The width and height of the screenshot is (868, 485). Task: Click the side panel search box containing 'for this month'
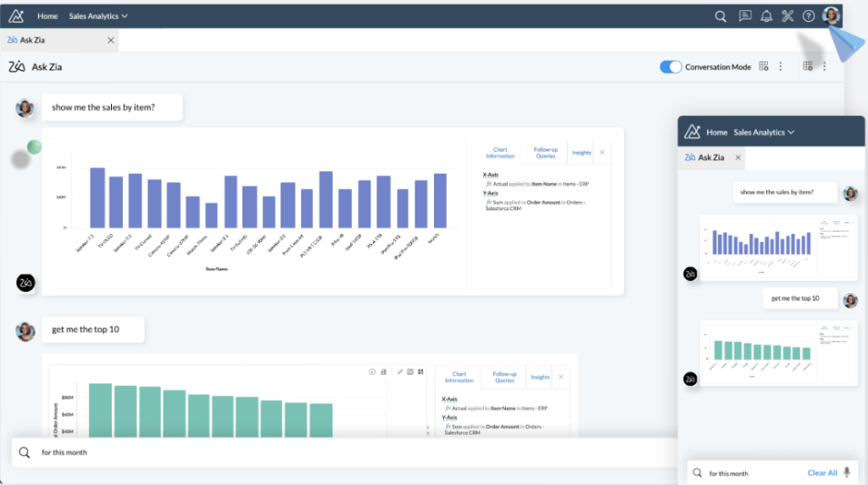point(772,473)
